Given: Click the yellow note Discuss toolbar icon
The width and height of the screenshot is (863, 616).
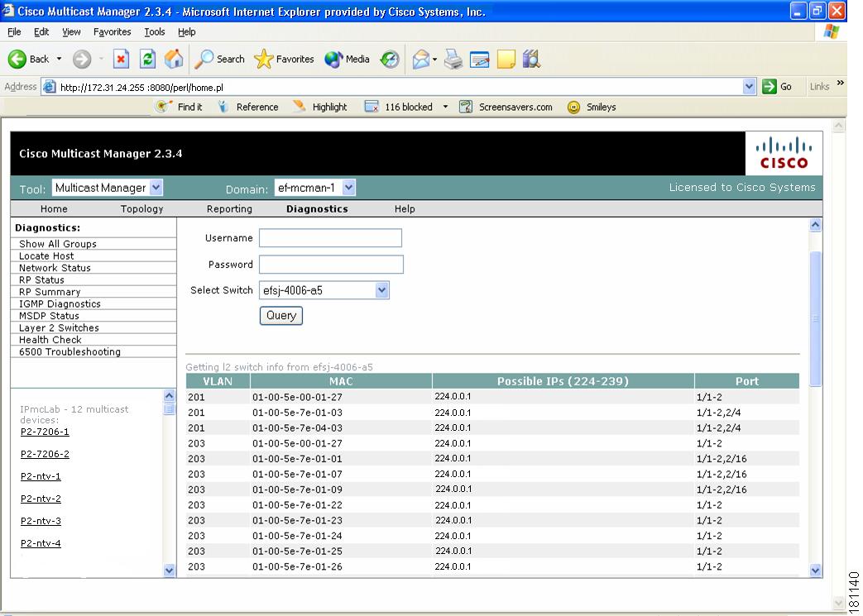Looking at the screenshot, I should tap(506, 59).
